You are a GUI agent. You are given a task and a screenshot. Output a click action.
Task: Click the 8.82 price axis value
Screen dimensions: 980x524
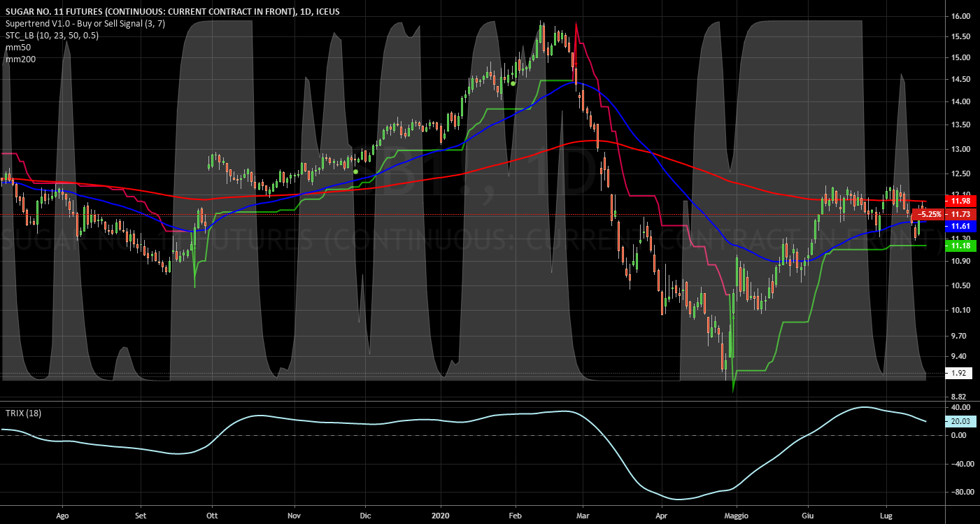click(x=959, y=396)
